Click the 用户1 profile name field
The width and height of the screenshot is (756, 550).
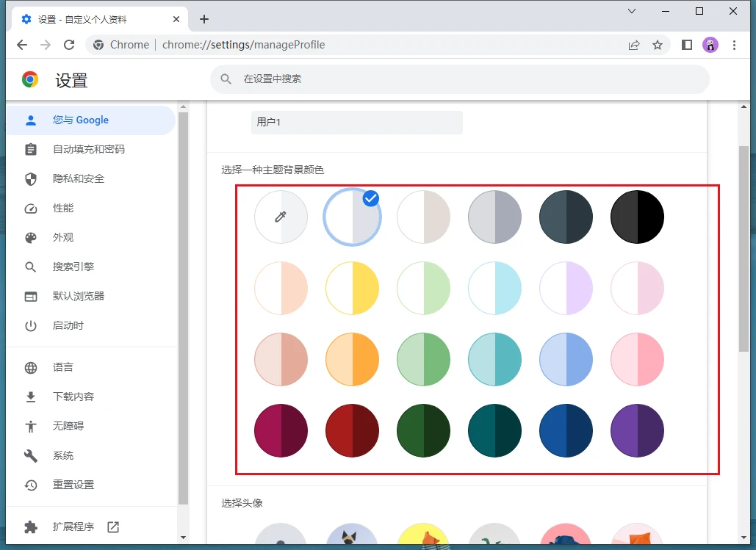[x=357, y=122]
